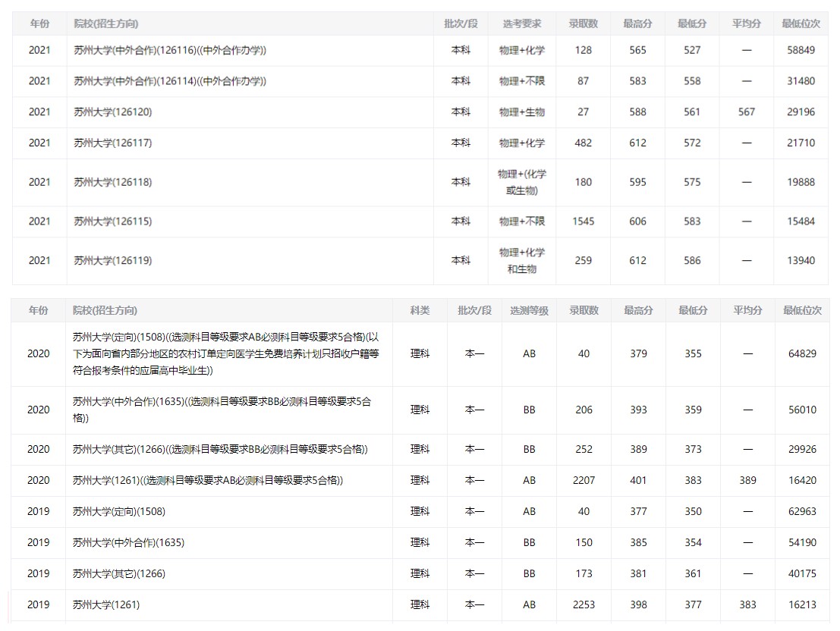Open 苏州大学(中外合作)(126116) entry
This screenshot has height=631, width=840.
(x=170, y=50)
